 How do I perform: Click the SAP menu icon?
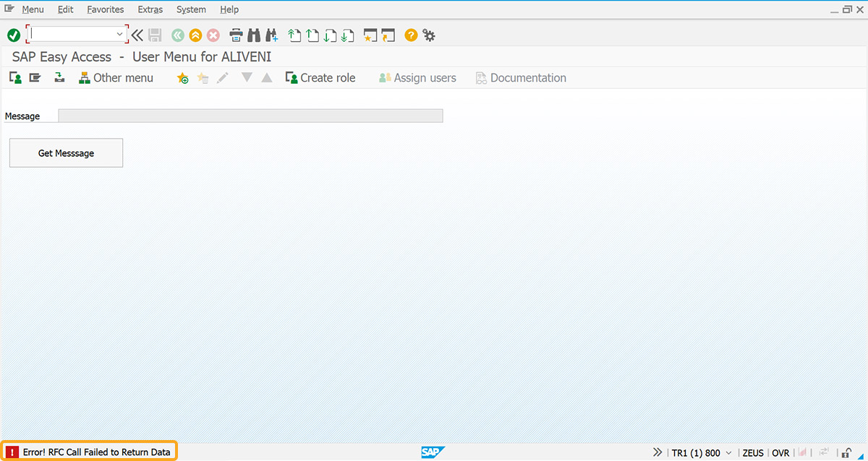coord(35,77)
